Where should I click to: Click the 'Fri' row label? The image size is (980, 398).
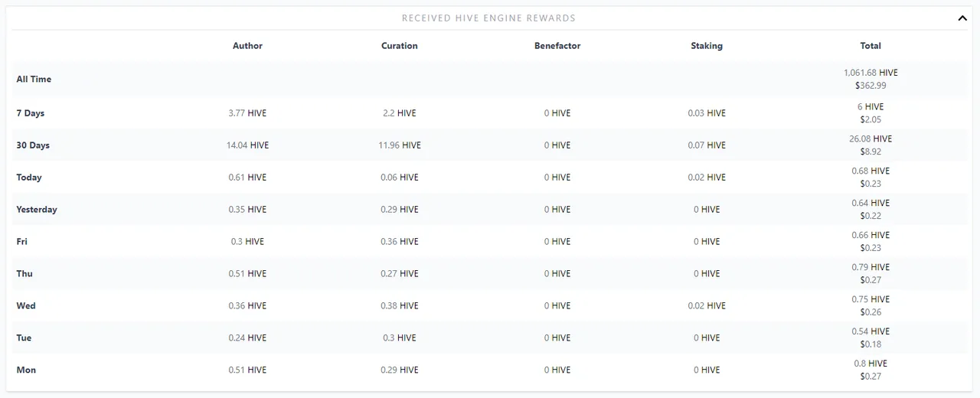point(22,242)
